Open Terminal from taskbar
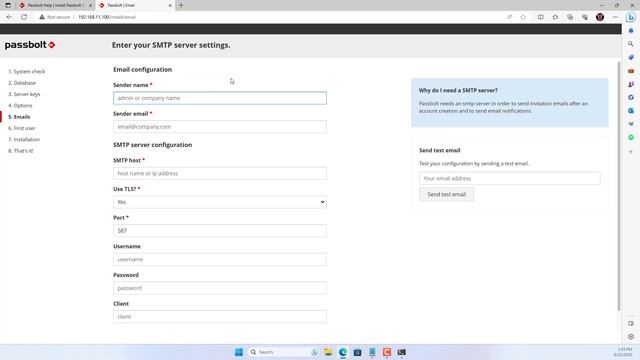Image resolution: width=640 pixels, height=360 pixels. coord(402,352)
